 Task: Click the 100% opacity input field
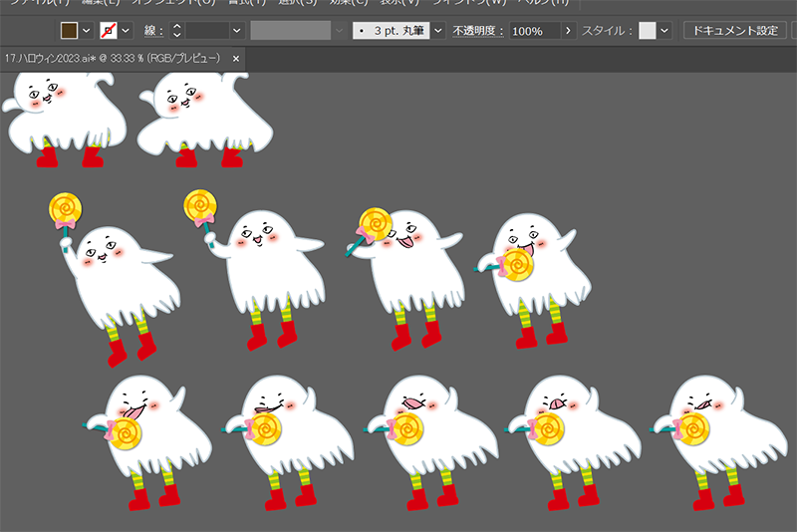[x=533, y=31]
